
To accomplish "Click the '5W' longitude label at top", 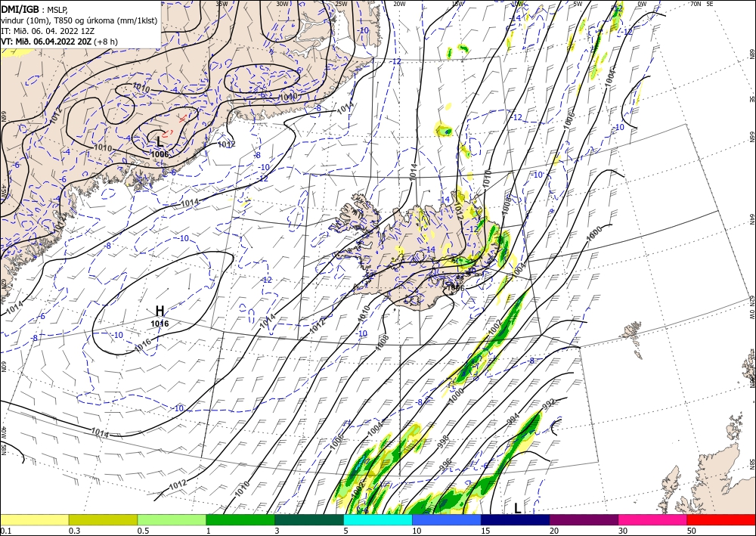I will pos(578,4).
